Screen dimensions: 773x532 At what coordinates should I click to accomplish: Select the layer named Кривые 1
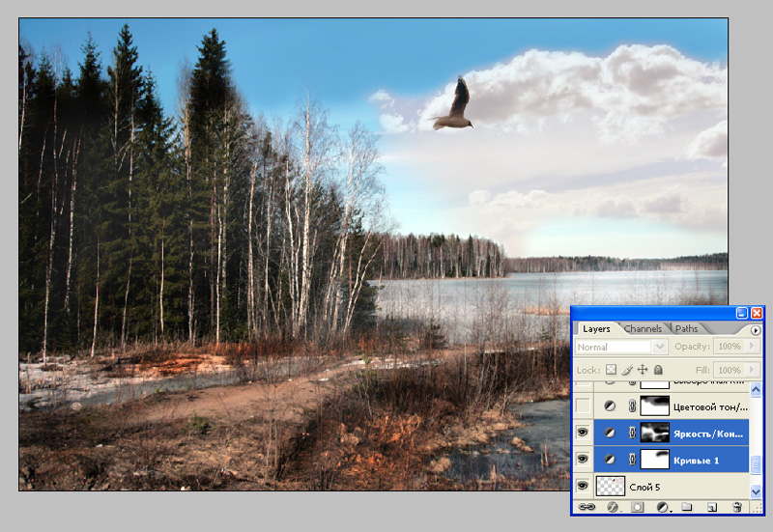click(x=696, y=461)
